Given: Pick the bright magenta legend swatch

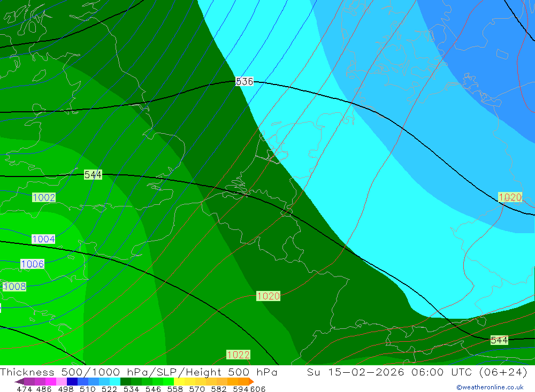Looking at the screenshot, I should (50, 381).
